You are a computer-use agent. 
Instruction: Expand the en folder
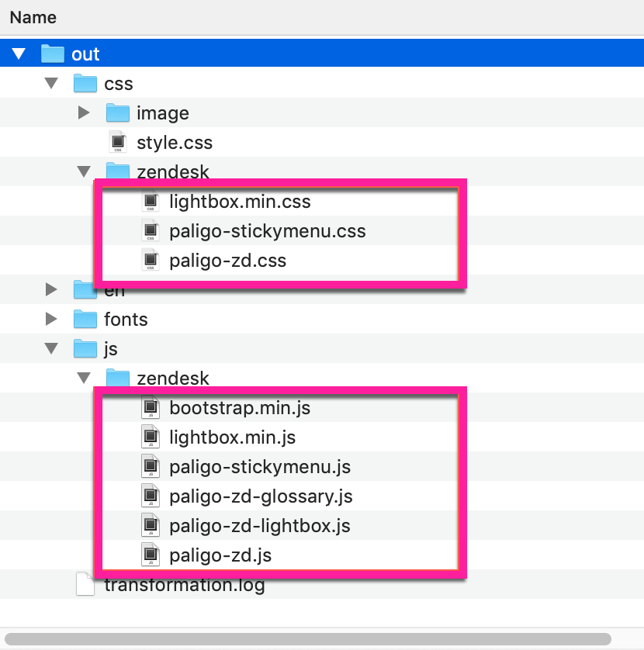pyautogui.click(x=50, y=289)
